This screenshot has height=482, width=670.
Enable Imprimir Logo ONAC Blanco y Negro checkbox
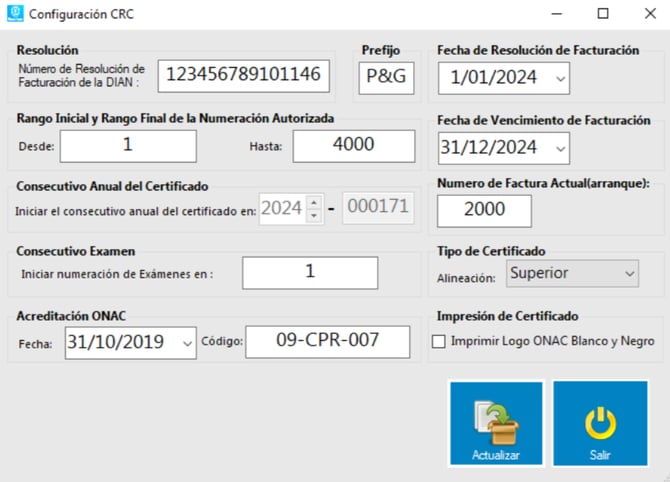(x=439, y=342)
